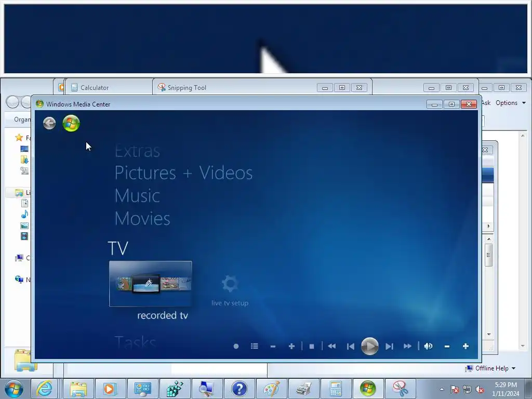Click Libraries icon in Explorer sidebar
The image size is (532, 399).
point(19,193)
